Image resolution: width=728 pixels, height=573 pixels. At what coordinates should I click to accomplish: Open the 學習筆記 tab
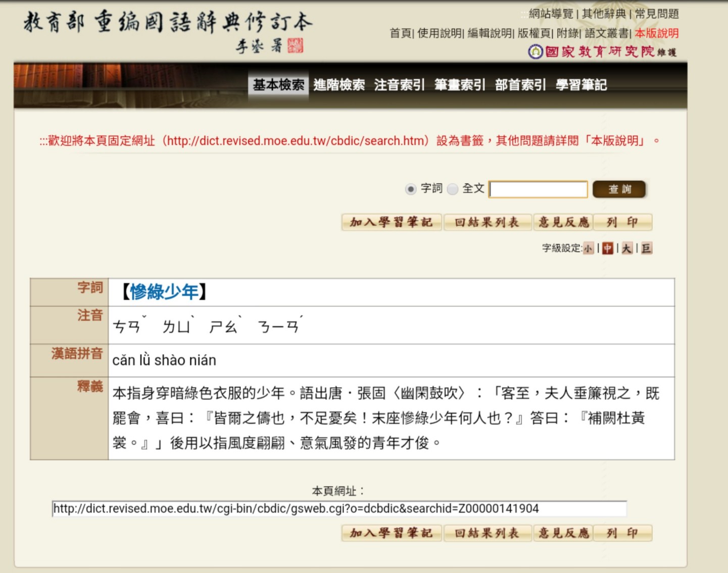tap(581, 85)
